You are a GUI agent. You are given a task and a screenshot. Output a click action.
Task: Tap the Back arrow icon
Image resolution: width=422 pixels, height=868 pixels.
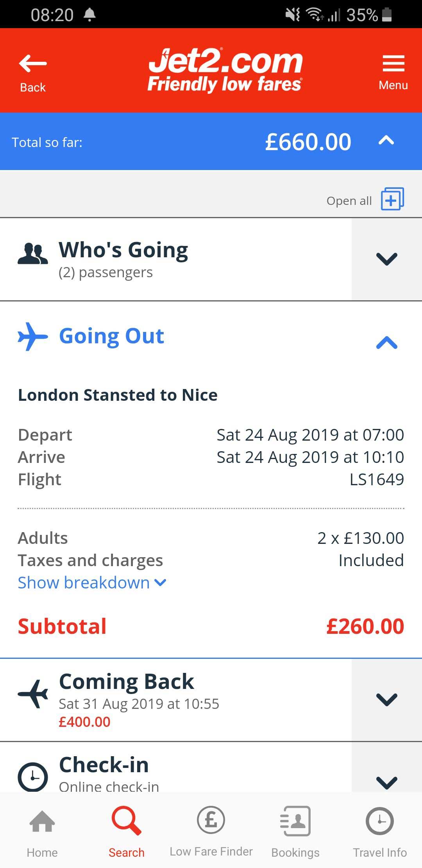[33, 64]
